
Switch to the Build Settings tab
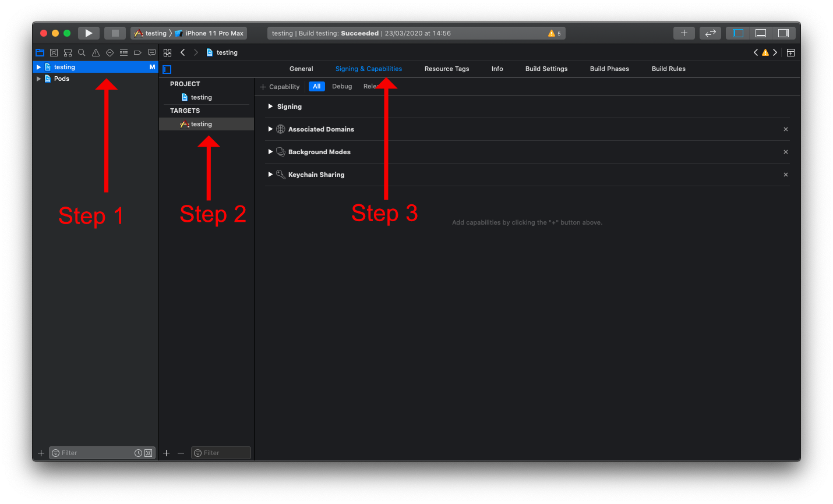546,69
